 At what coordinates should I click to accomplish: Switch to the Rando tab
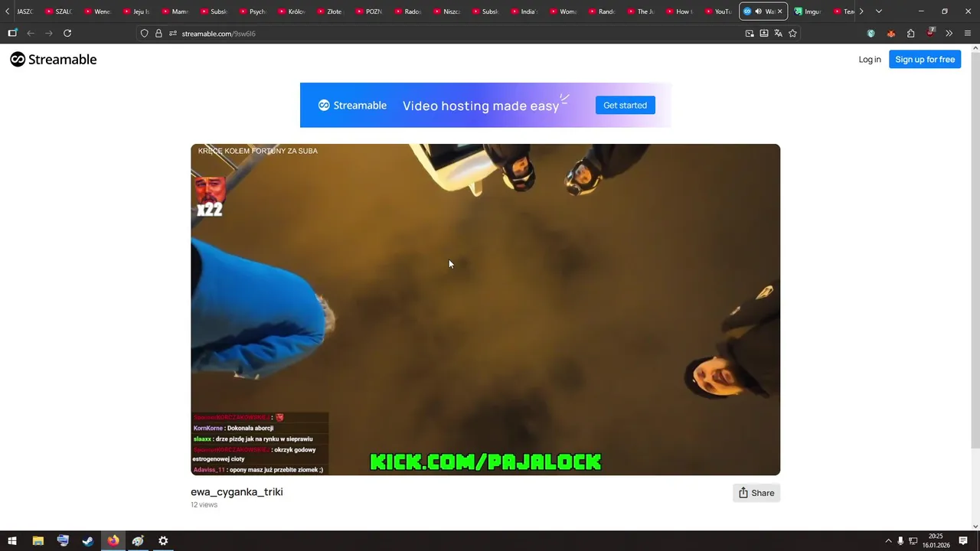point(602,11)
